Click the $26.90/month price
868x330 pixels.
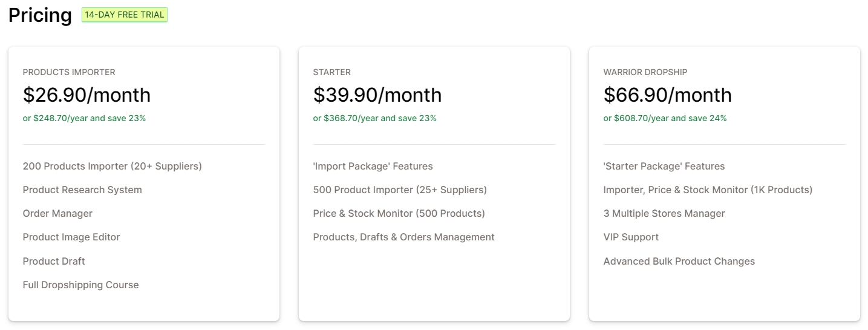point(86,95)
